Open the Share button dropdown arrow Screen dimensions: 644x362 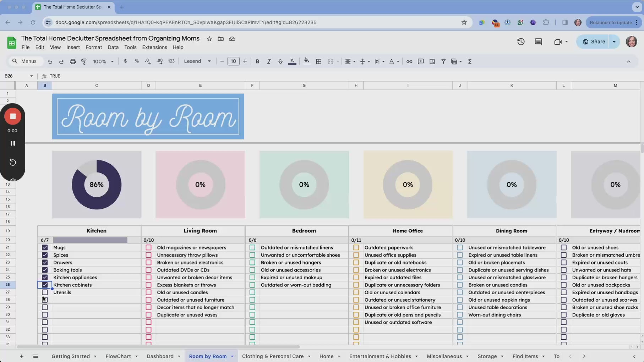615,42
